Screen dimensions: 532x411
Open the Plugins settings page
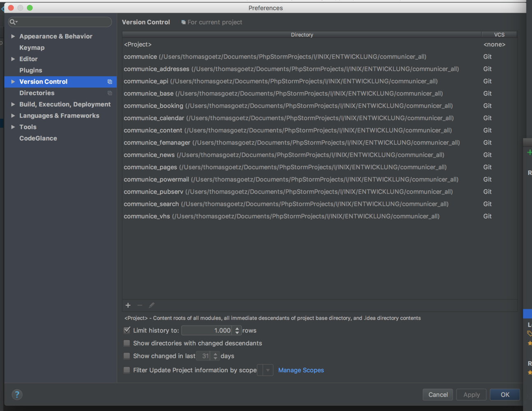[x=30, y=70]
